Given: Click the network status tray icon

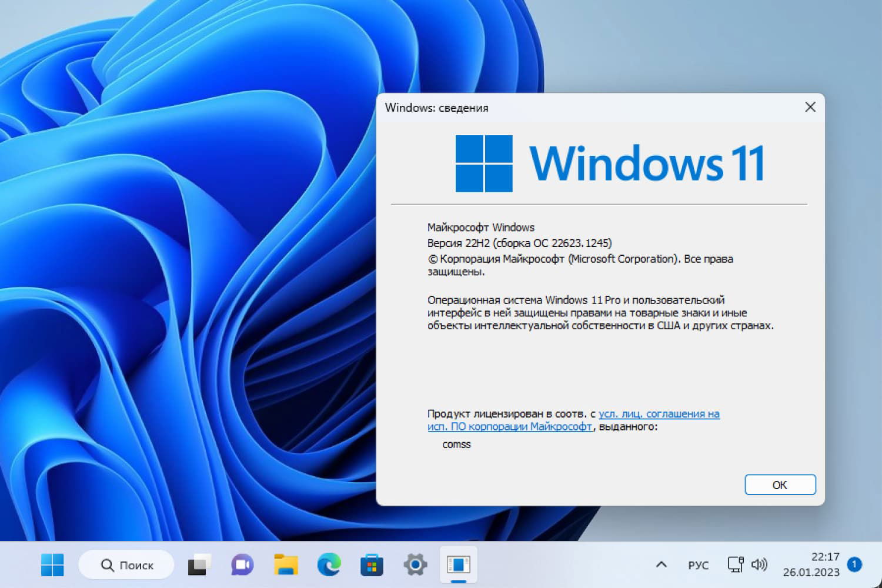Looking at the screenshot, I should (736, 564).
